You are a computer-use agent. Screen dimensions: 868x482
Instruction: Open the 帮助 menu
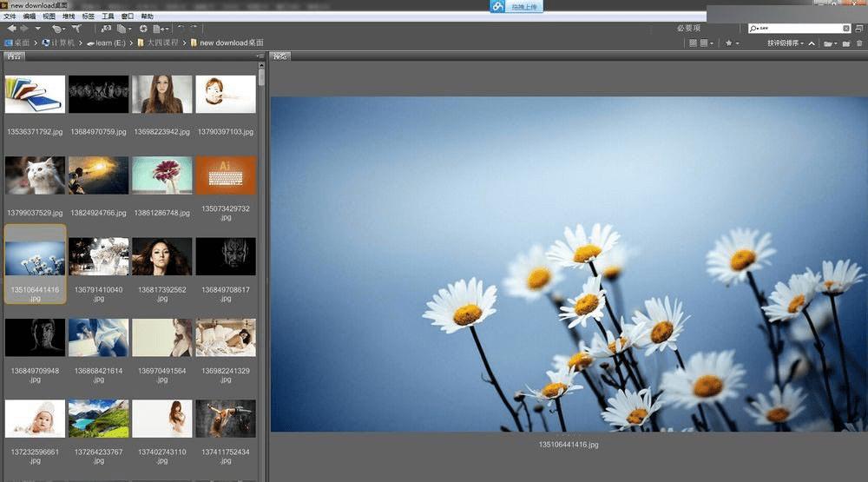(148, 17)
